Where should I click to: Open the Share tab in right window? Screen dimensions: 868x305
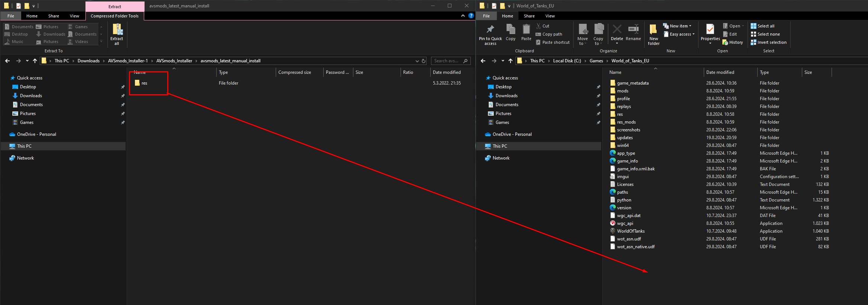[x=529, y=16]
